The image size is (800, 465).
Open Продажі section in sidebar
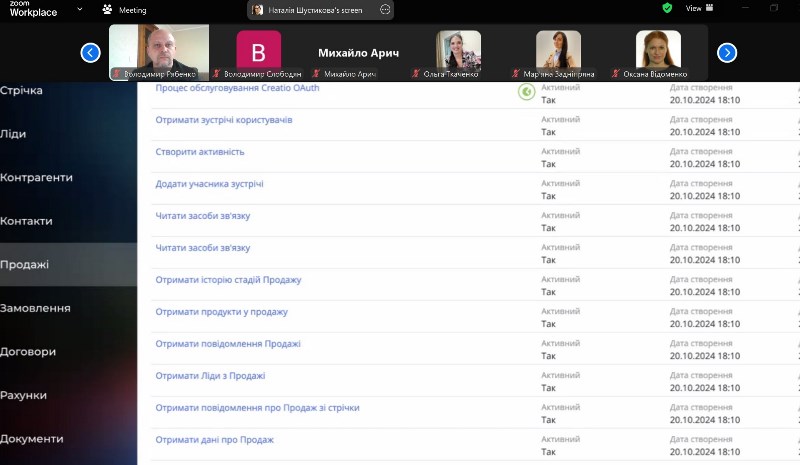[x=68, y=264]
